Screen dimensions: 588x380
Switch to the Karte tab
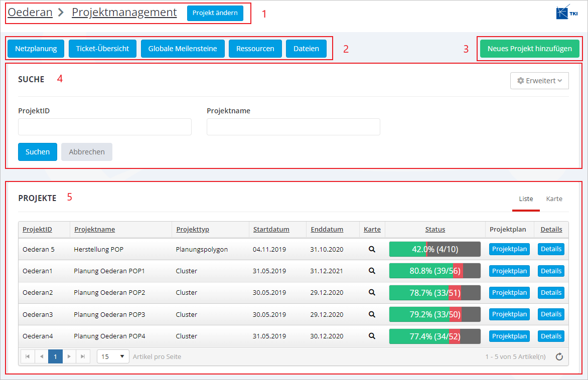pos(554,199)
